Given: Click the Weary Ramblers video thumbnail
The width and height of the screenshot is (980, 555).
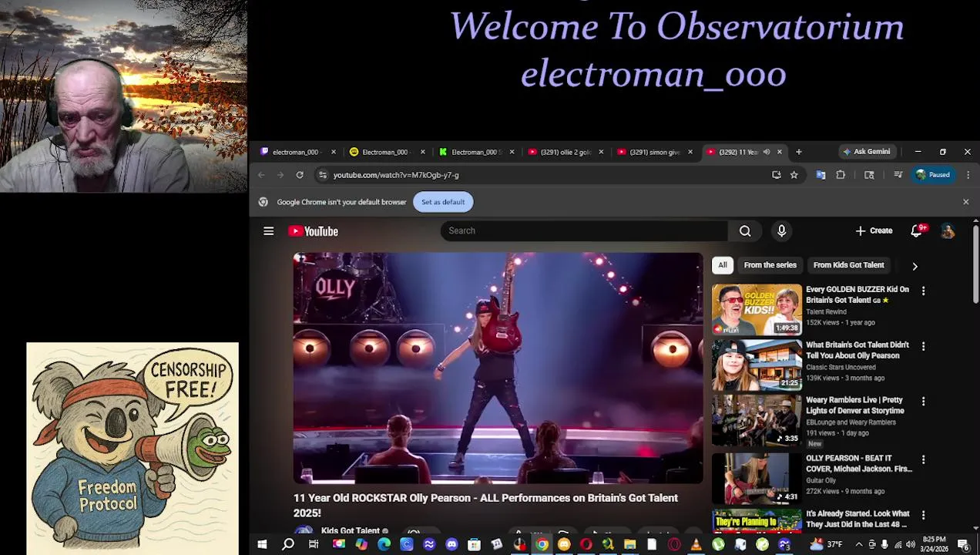Looking at the screenshot, I should coord(757,421).
